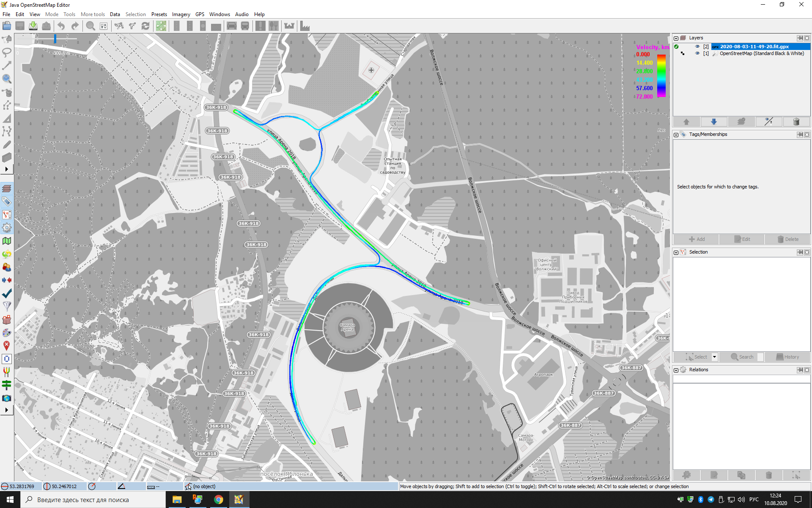Expand more edit tools arrow in sidebar
The height and width of the screenshot is (508, 812).
(x=7, y=169)
